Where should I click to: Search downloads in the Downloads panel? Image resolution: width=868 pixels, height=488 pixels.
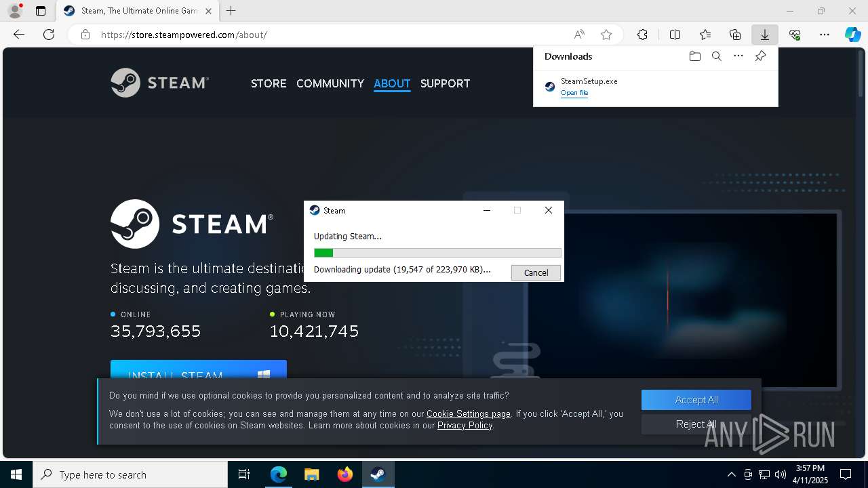point(717,56)
